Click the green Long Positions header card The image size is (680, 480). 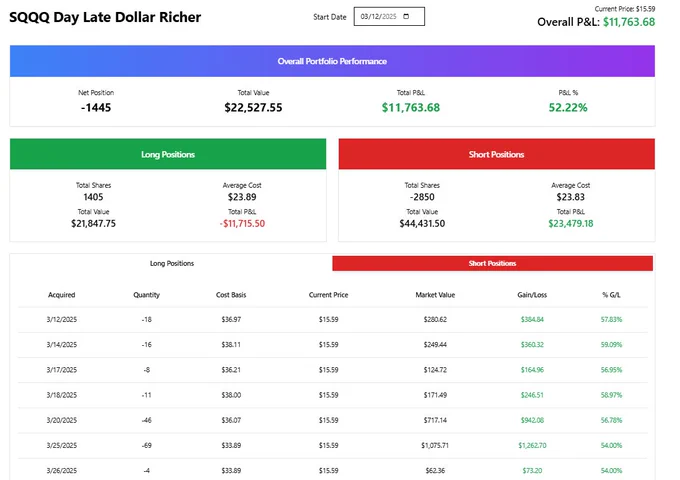click(168, 154)
